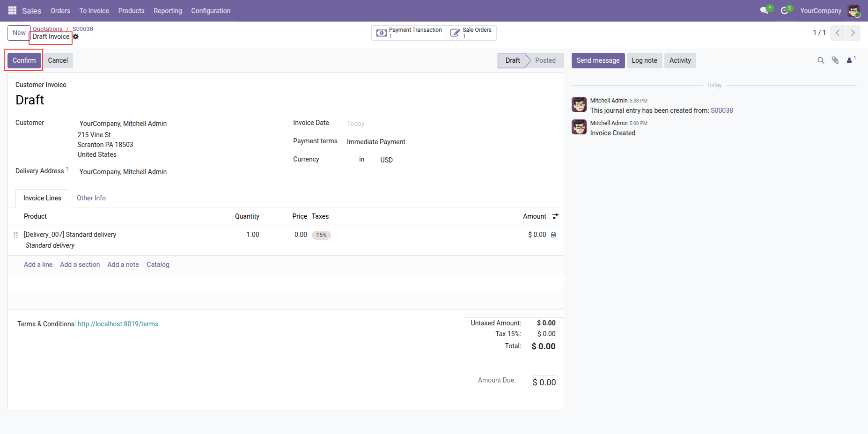The width and height of the screenshot is (868, 434).
Task: Select the Posted status stage
Action: pos(545,60)
